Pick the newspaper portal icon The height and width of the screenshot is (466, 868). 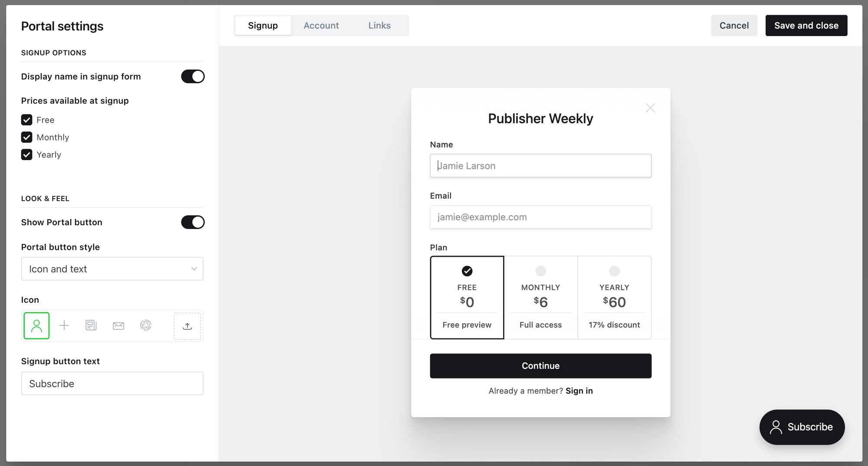pos(91,325)
